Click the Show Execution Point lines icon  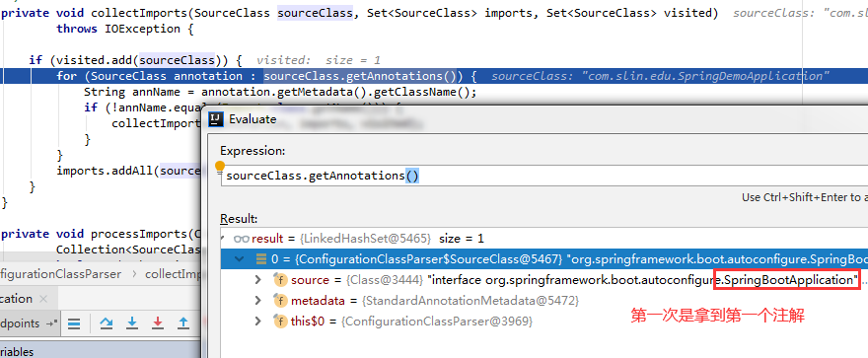pyautogui.click(x=74, y=323)
